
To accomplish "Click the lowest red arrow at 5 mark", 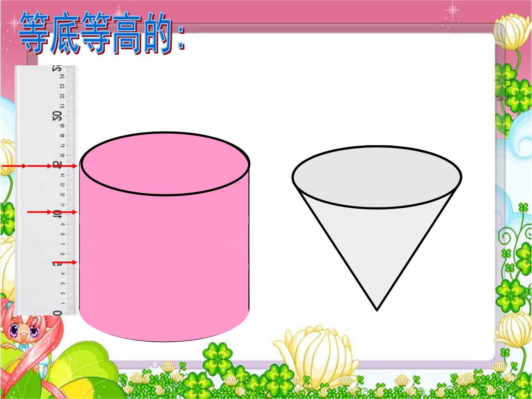I will click(x=65, y=262).
